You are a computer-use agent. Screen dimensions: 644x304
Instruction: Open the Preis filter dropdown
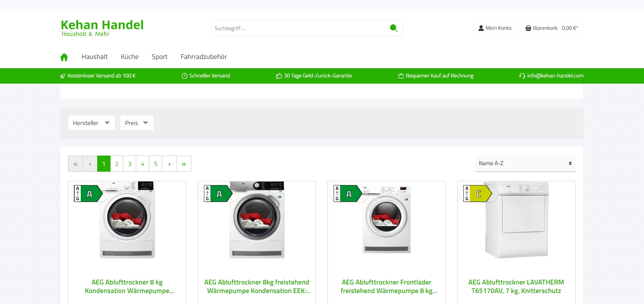click(137, 123)
